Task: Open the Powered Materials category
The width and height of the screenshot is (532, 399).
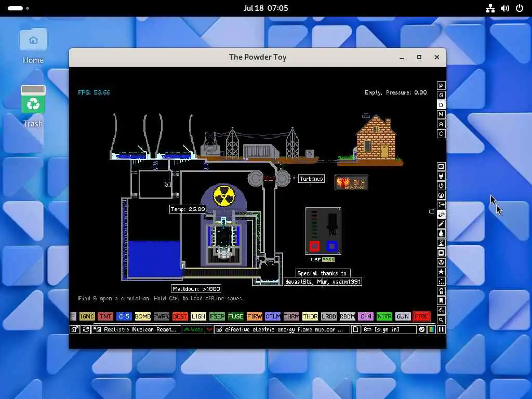Action: tap(441, 185)
